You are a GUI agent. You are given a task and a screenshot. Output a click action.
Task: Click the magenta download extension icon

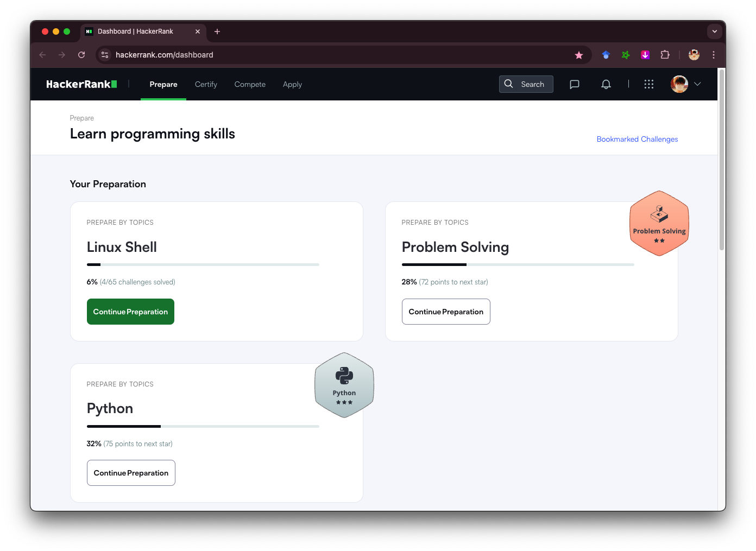(x=645, y=55)
